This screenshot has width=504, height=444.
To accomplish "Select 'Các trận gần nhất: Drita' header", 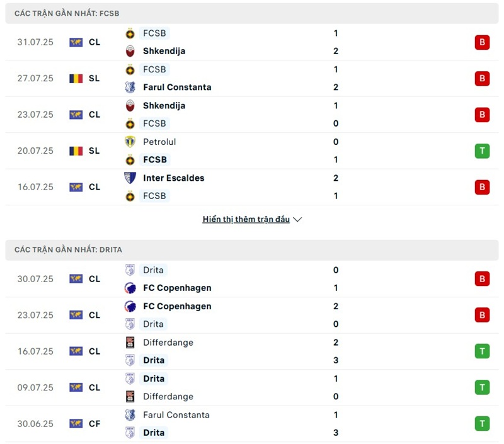I will 69,250.
